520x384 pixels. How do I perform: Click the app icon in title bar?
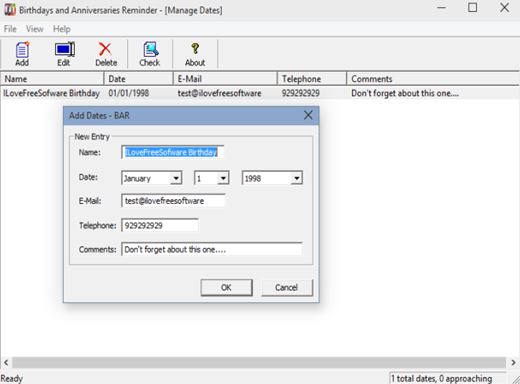(10, 9)
